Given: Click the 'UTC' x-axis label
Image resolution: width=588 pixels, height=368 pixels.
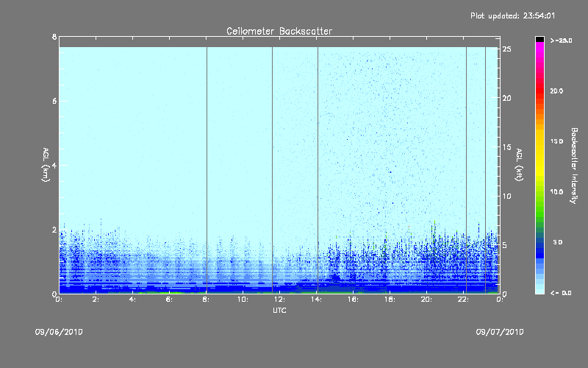Looking at the screenshot, I should pyautogui.click(x=279, y=310).
